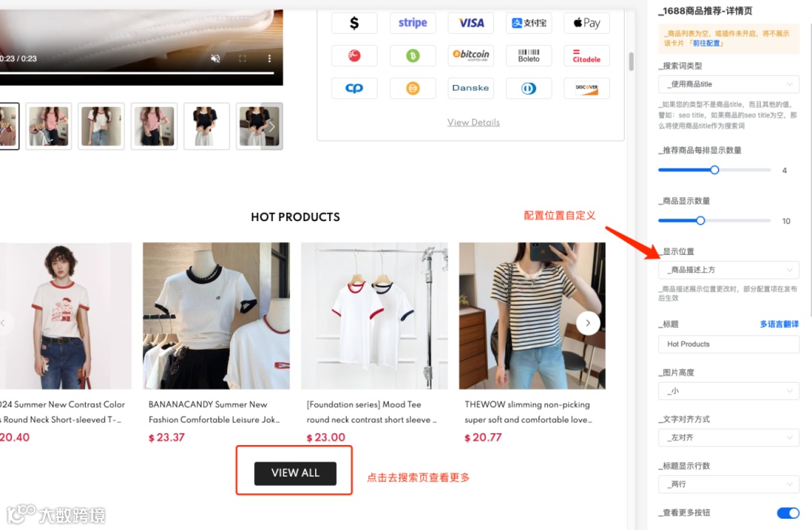Expand the 文字对齐方式 dropdown
This screenshot has height=530, width=812.
(x=729, y=438)
